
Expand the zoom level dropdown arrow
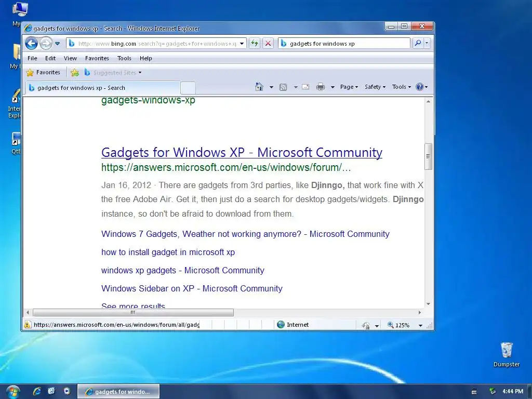(x=420, y=325)
